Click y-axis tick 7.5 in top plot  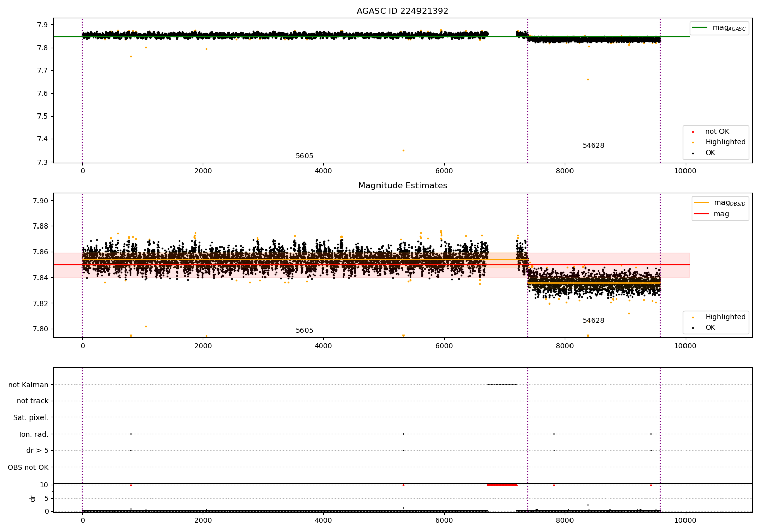click(x=43, y=117)
